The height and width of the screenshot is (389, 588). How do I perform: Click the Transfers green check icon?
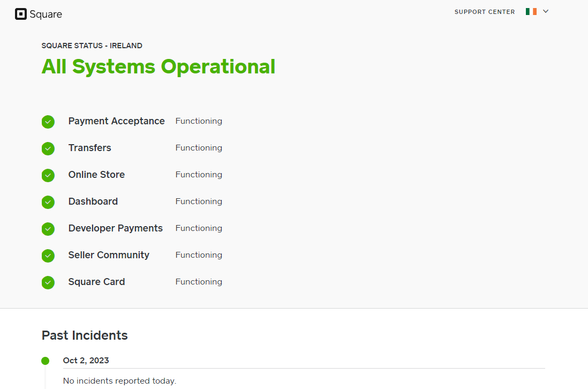click(x=48, y=148)
